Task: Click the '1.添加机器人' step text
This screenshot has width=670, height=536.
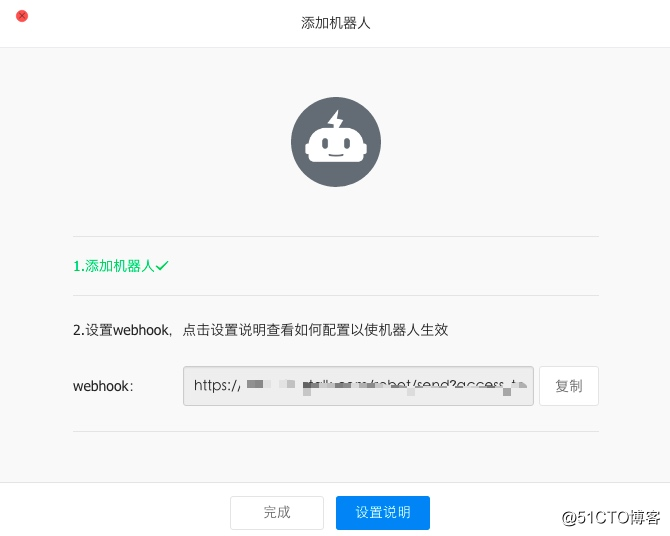Action: point(113,266)
